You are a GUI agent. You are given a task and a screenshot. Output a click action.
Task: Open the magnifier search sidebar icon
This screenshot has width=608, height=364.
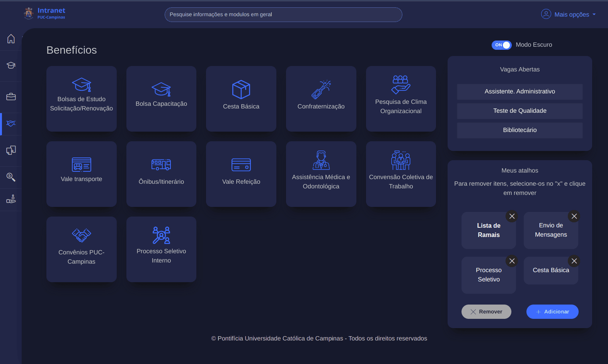(x=11, y=177)
